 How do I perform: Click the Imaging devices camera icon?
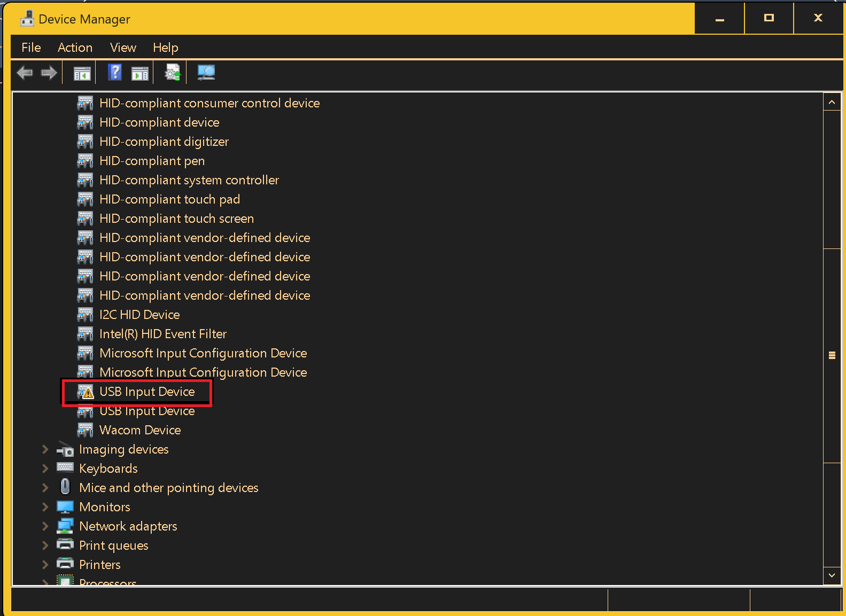pyautogui.click(x=65, y=449)
